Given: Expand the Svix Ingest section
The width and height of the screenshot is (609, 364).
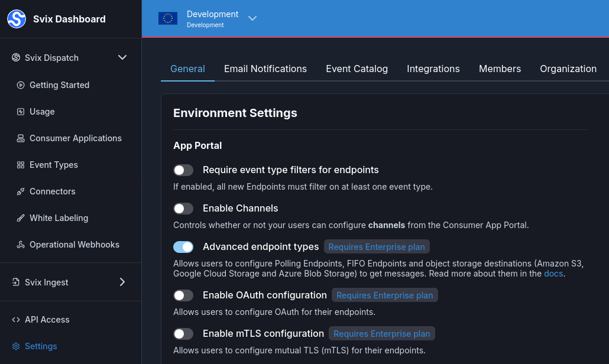Looking at the screenshot, I should pos(122,282).
